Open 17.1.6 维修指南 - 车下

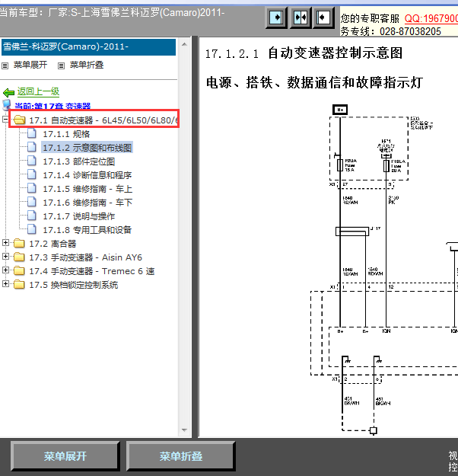(87, 203)
